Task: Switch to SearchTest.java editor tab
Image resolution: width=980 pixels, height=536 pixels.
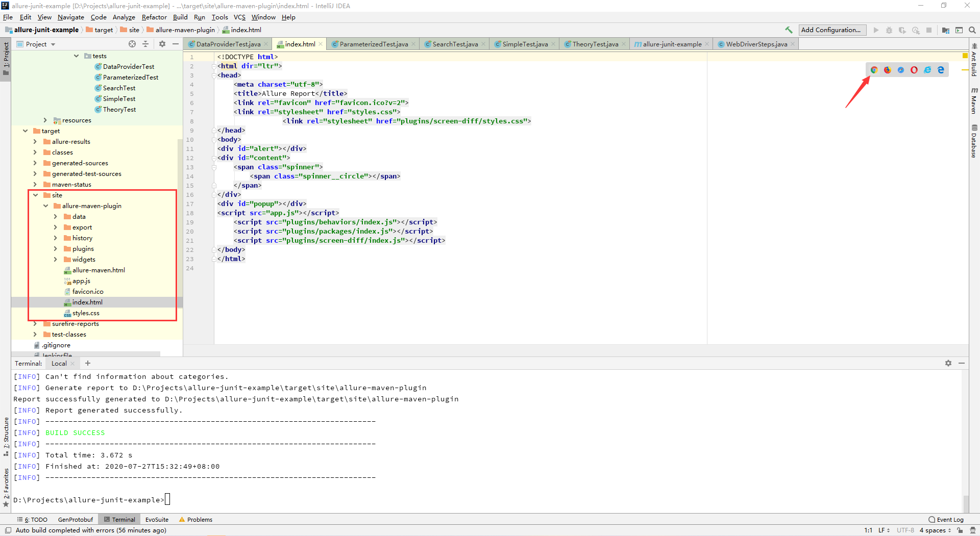Action: (455, 44)
